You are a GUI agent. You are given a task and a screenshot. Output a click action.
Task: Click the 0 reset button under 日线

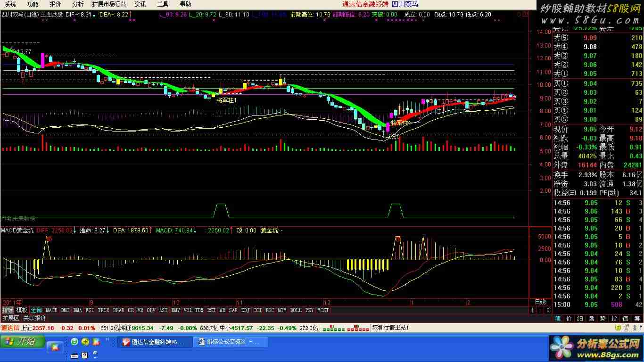[548, 310]
